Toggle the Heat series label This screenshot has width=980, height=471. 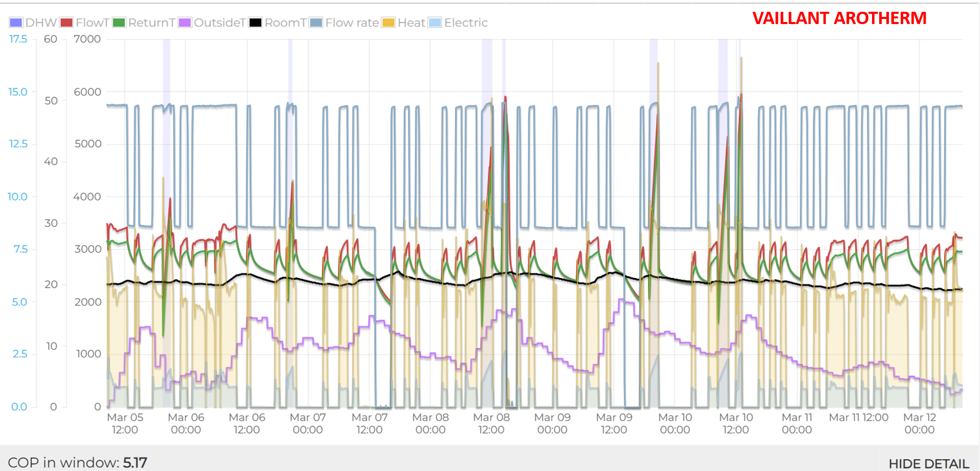click(411, 23)
